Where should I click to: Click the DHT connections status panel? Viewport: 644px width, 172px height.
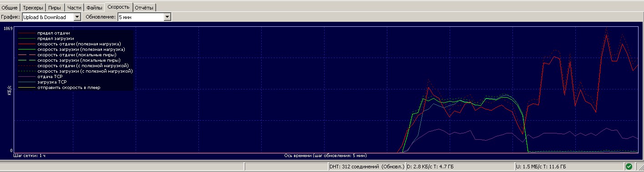point(366,167)
